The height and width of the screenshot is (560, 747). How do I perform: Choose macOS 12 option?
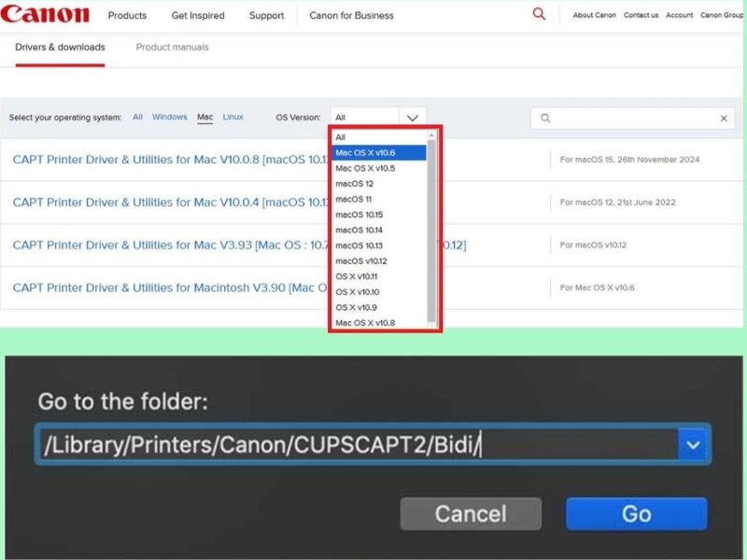(x=379, y=184)
